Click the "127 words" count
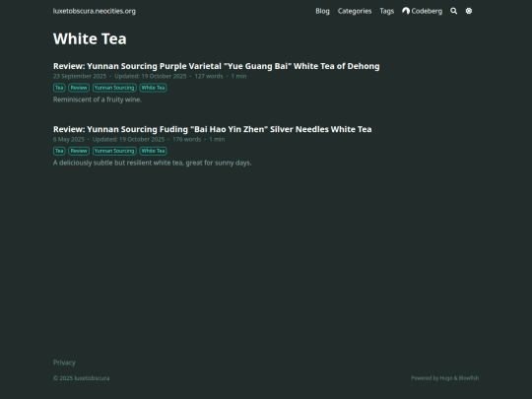532x399 pixels. [x=209, y=76]
